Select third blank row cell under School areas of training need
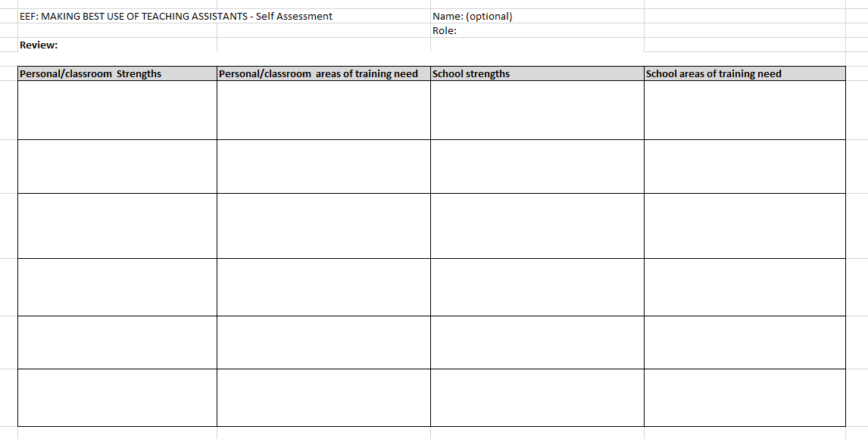The height and width of the screenshot is (439, 868). (x=744, y=226)
